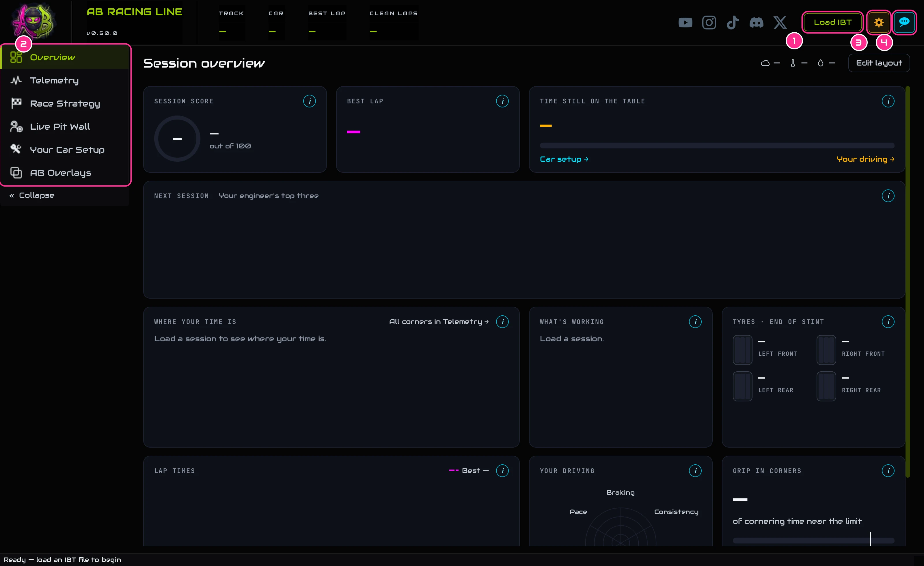The width and height of the screenshot is (924, 566).
Task: Show info for Tyres End Of Stint
Action: tap(888, 321)
